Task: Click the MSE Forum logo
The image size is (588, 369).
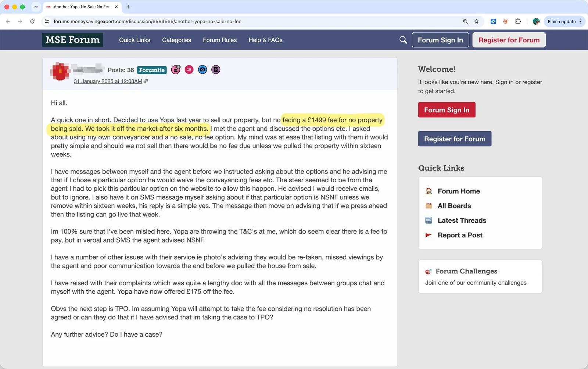Action: coord(72,40)
